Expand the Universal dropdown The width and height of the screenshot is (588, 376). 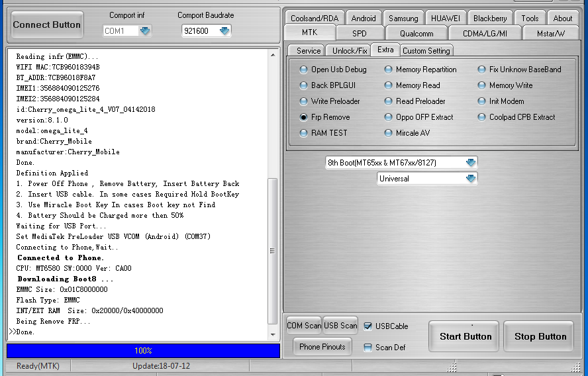(470, 179)
